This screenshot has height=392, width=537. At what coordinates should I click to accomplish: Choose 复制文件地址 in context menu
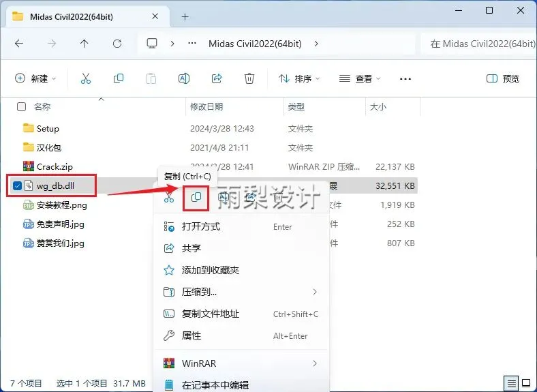tap(242, 314)
